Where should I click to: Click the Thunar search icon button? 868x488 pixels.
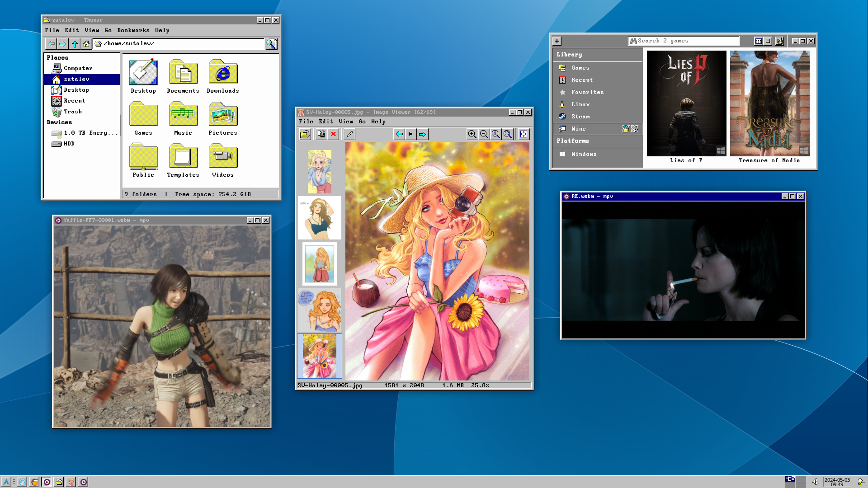tap(271, 44)
